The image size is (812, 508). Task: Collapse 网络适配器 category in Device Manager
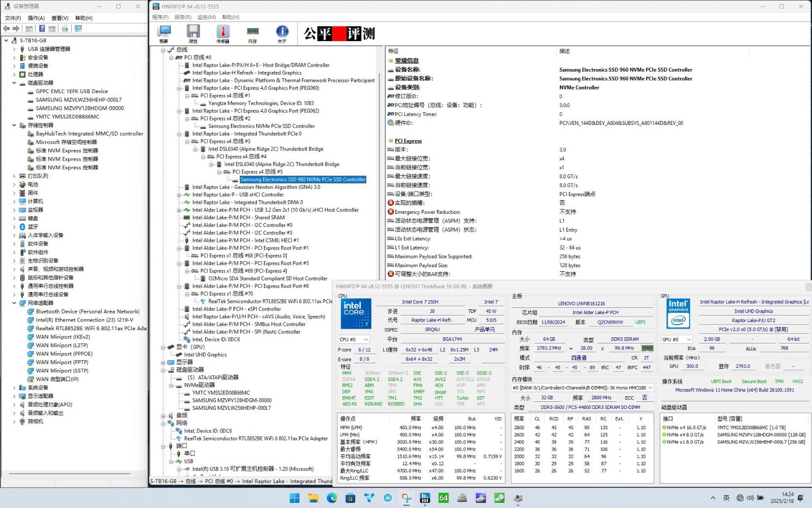click(14, 303)
